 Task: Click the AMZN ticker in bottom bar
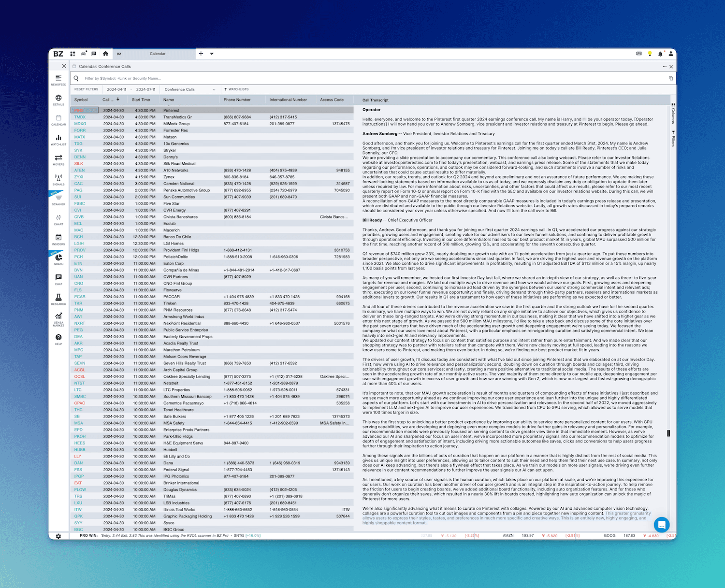coord(508,536)
